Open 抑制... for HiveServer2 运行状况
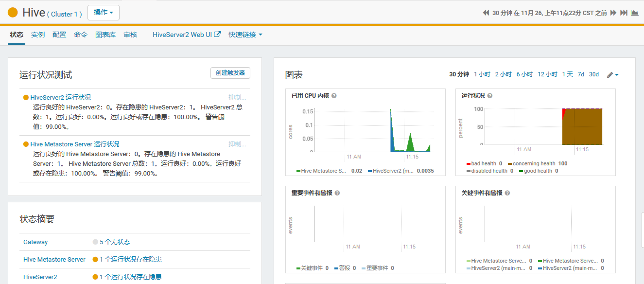Screen dimensions: 644x284 237,97
